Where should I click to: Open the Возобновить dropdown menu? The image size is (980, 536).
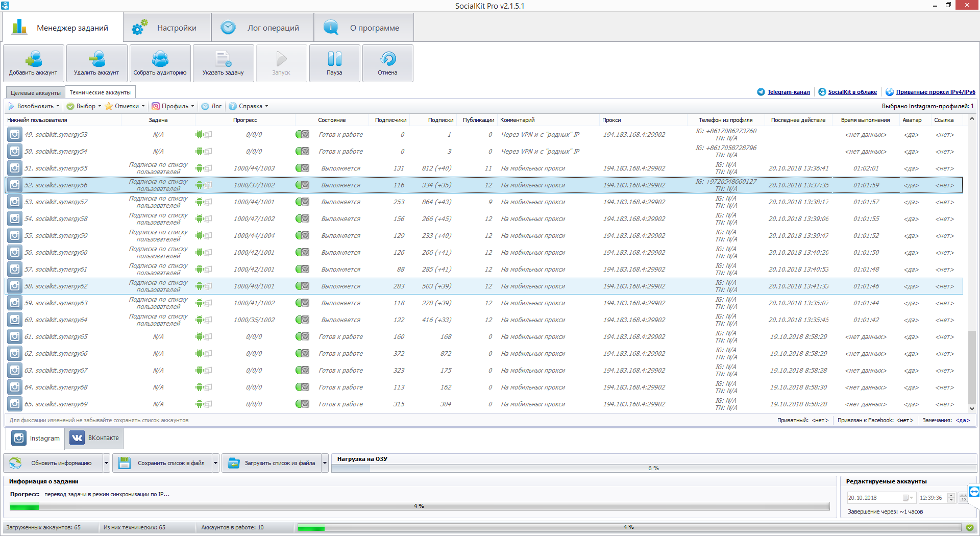34,106
